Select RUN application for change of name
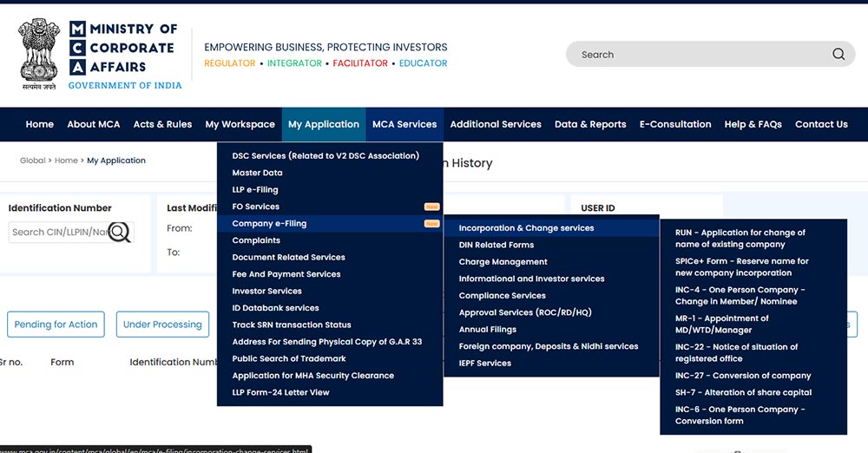Viewport: 868px width, 453px height. (x=740, y=239)
